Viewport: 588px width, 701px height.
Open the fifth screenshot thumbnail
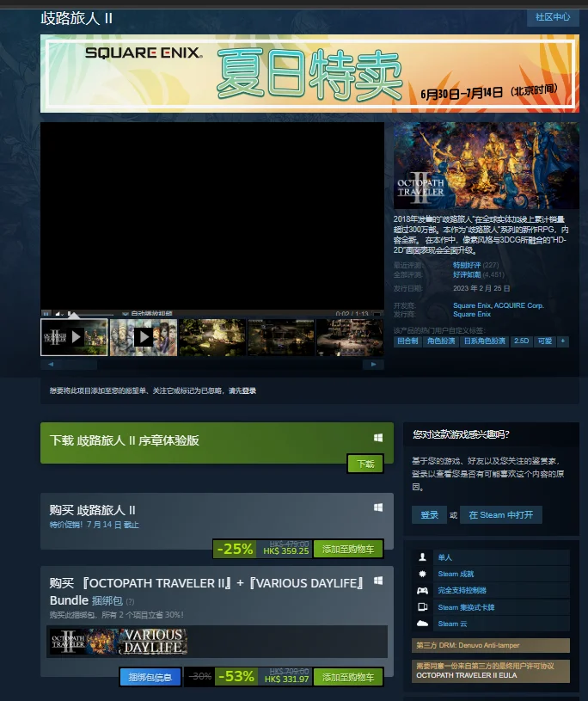coord(350,337)
